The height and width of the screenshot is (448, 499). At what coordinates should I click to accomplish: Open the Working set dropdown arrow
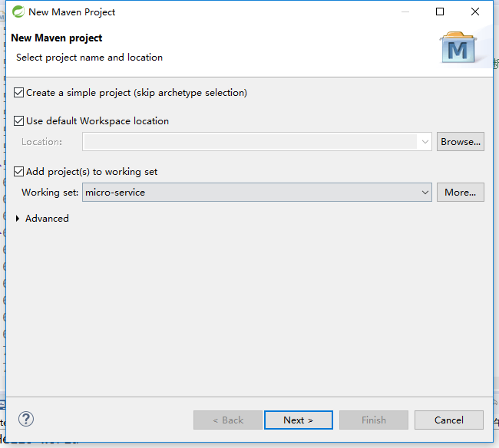click(x=425, y=193)
